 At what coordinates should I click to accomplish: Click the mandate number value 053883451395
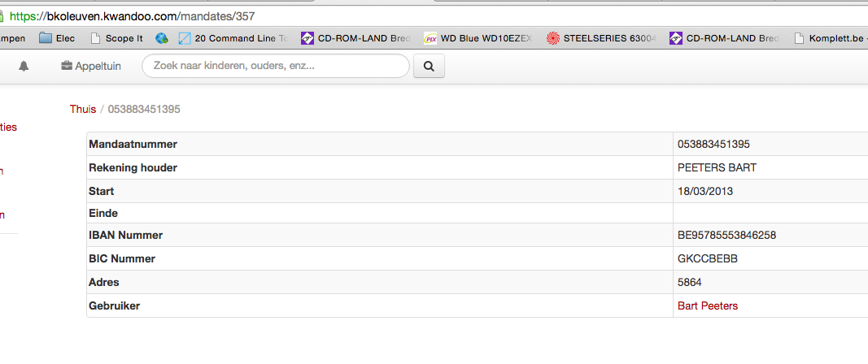pos(713,144)
